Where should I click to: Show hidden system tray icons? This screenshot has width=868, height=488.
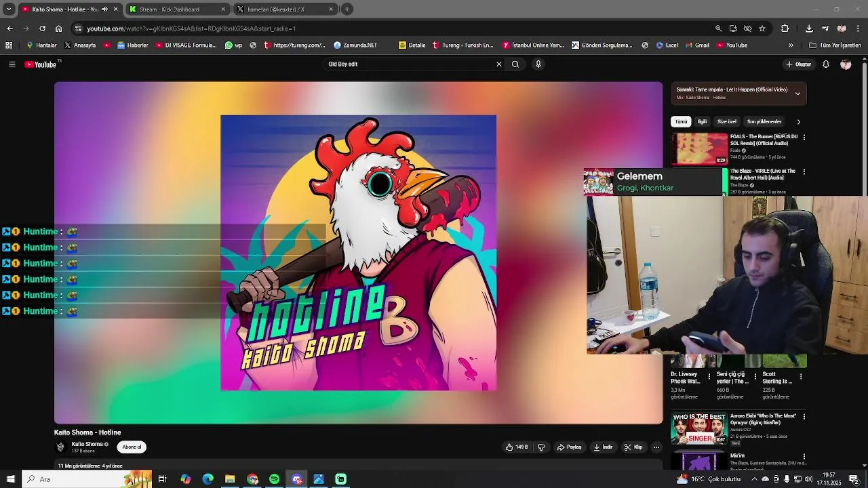[754, 479]
